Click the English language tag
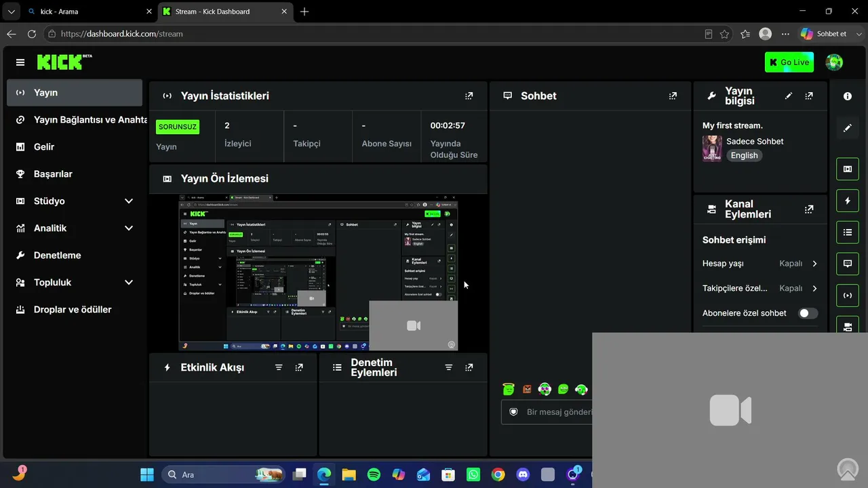 tap(744, 155)
